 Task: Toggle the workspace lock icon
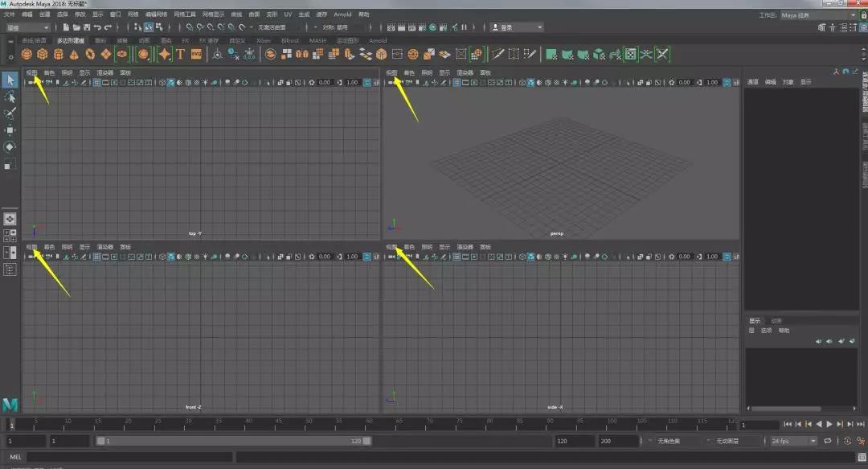[862, 14]
